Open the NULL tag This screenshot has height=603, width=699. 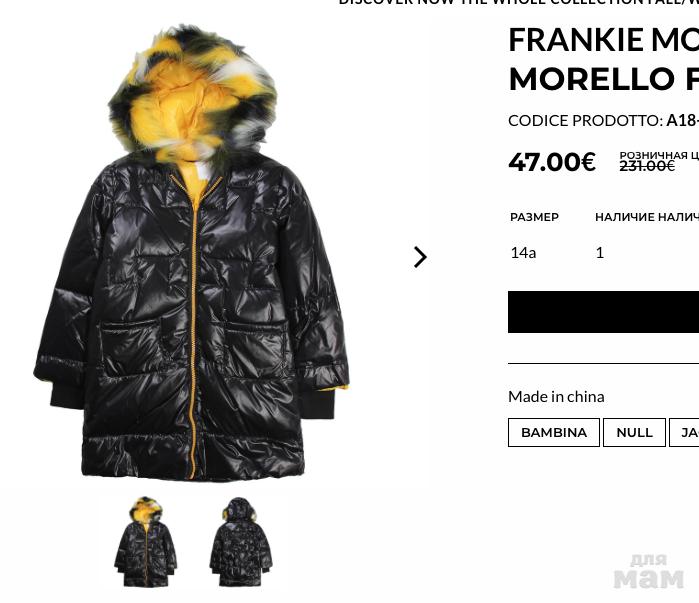pyautogui.click(x=634, y=432)
